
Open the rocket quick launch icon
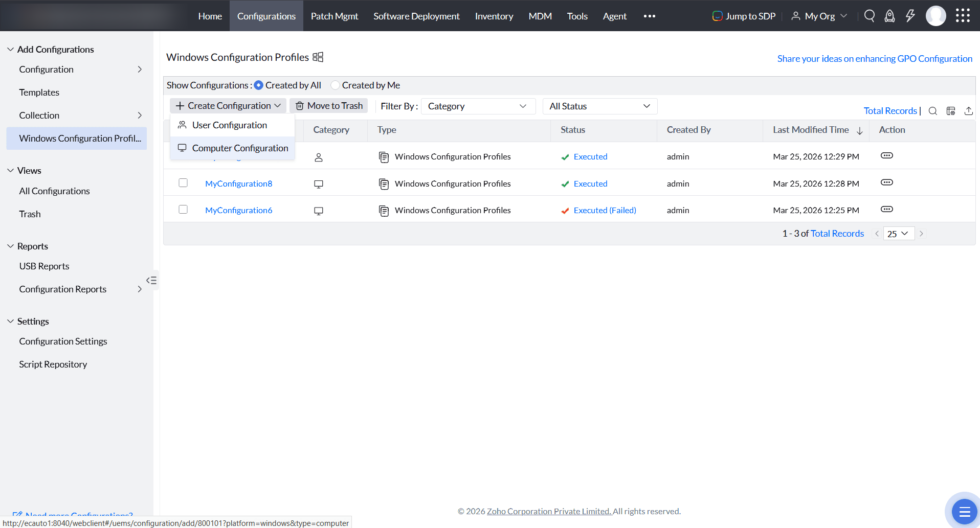[890, 16]
